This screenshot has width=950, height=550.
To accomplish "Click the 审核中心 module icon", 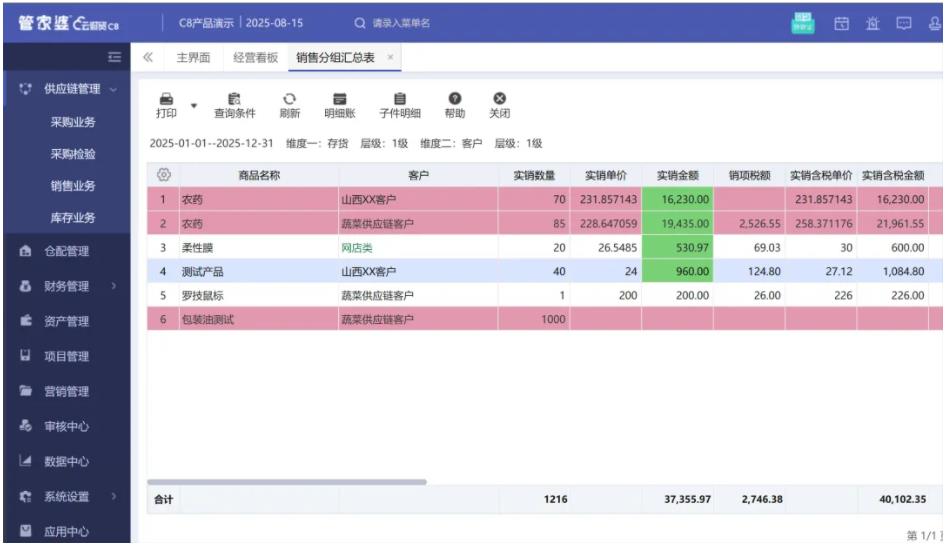I will point(25,426).
